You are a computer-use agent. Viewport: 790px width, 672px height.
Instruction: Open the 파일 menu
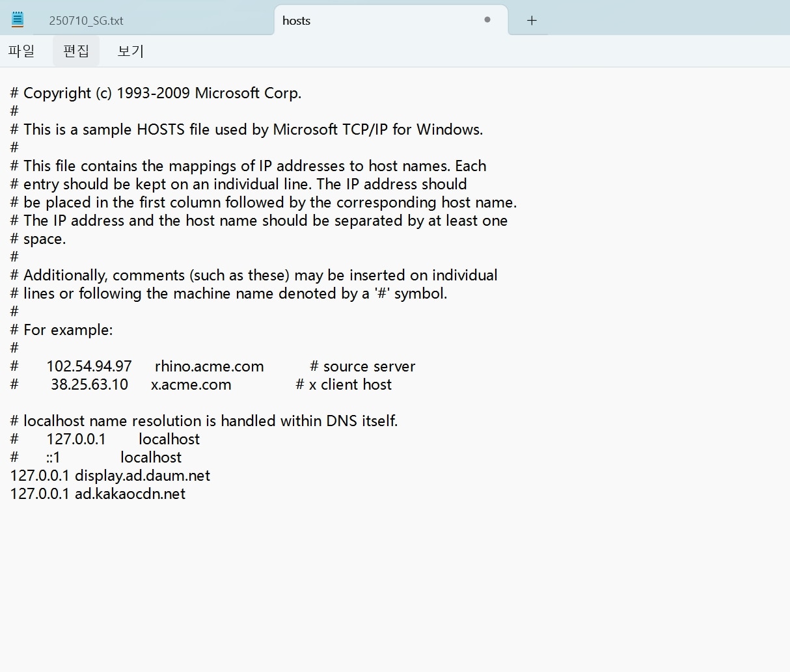(21, 51)
